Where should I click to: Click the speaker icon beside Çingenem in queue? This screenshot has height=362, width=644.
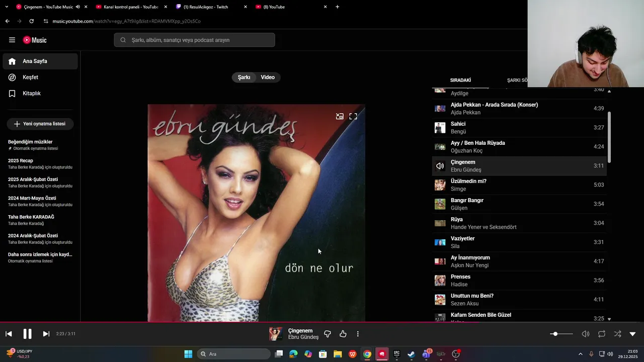click(x=440, y=166)
